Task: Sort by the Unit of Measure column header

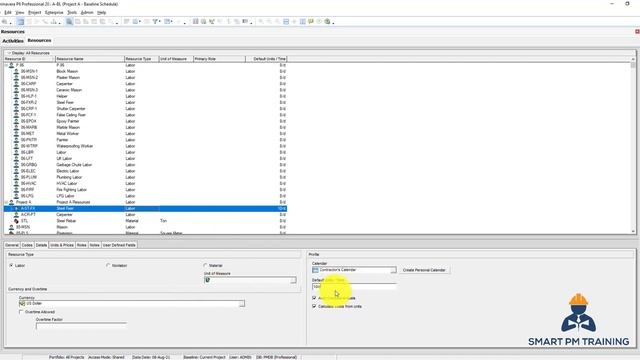Action: click(x=176, y=59)
